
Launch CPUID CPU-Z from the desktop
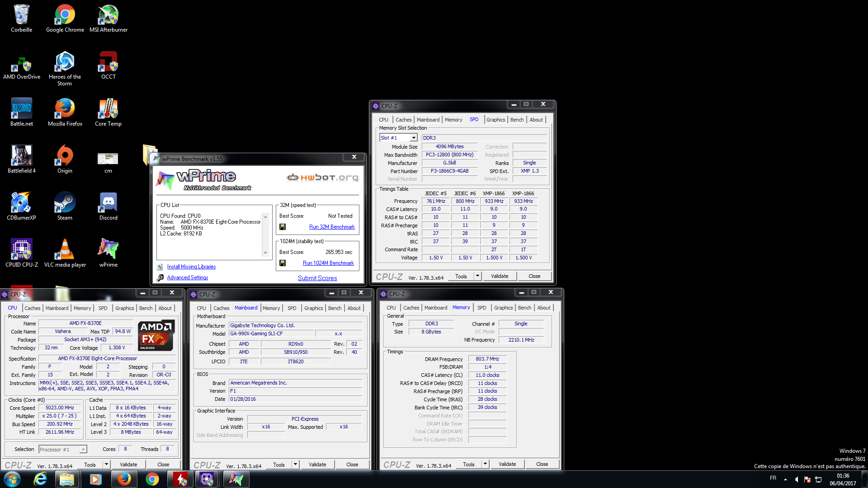21,253
